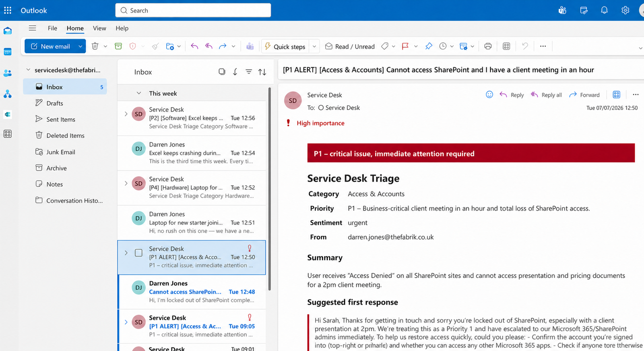The height and width of the screenshot is (351, 644).
Task: Open the Help tab
Action: click(122, 28)
